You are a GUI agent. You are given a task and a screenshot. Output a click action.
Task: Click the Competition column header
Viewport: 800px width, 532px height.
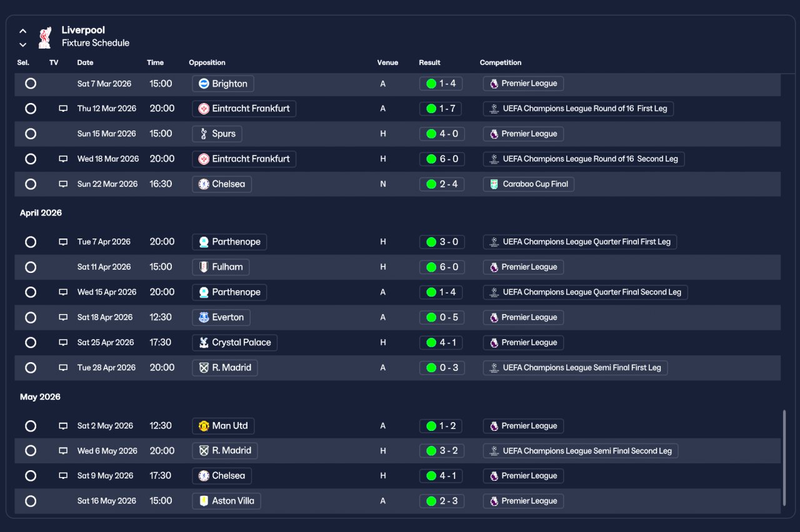coord(501,62)
